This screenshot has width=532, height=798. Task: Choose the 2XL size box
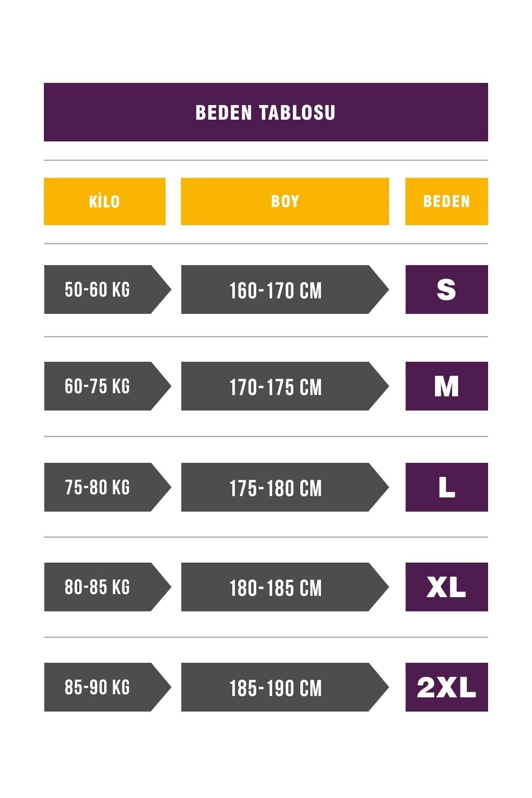(446, 687)
